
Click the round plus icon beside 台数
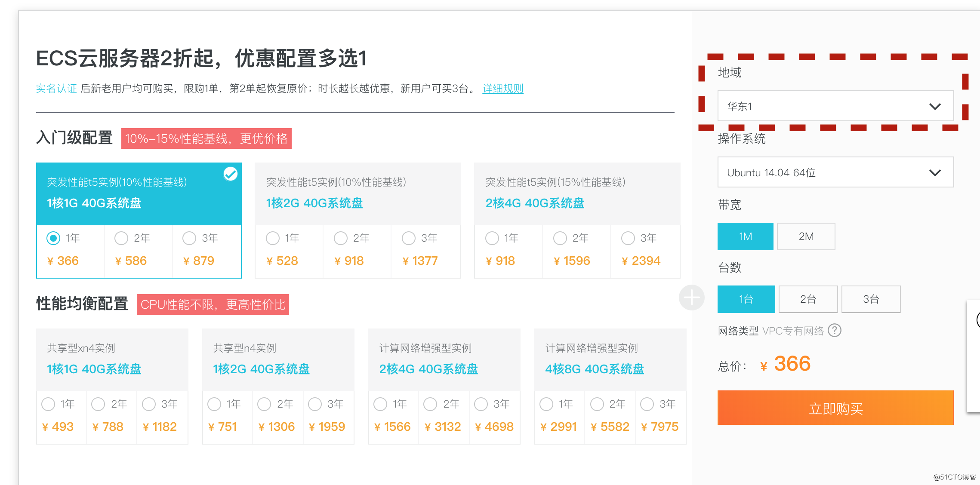[692, 298]
